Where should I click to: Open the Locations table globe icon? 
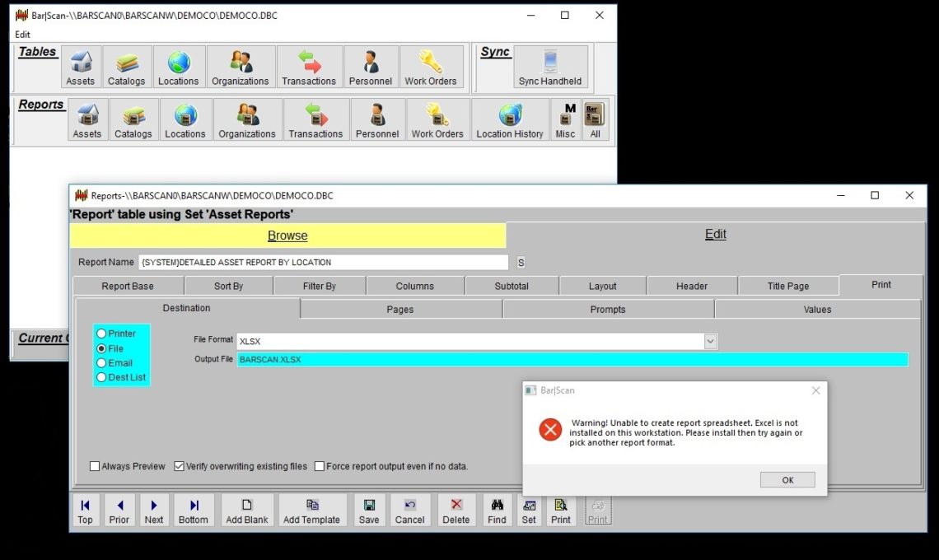point(179,67)
